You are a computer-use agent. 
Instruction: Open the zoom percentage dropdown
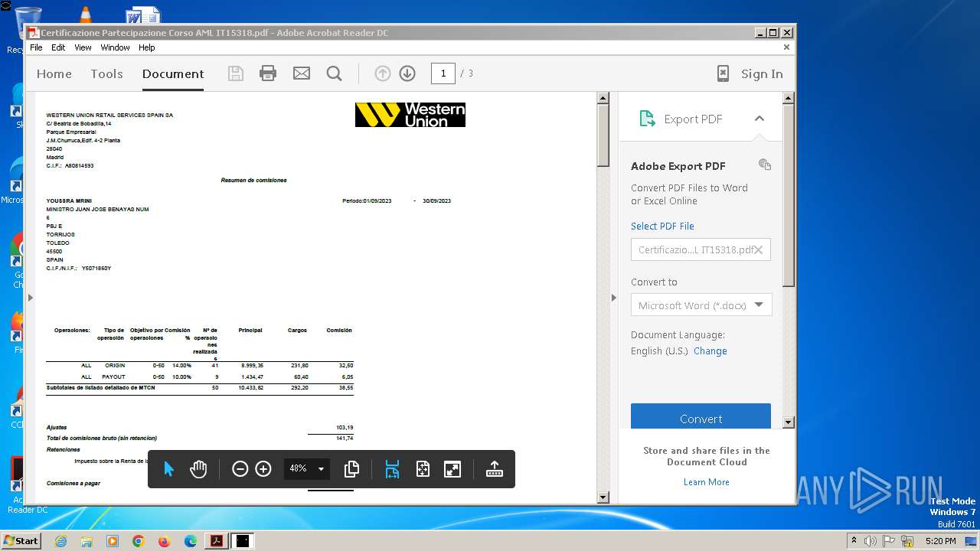[x=321, y=469]
